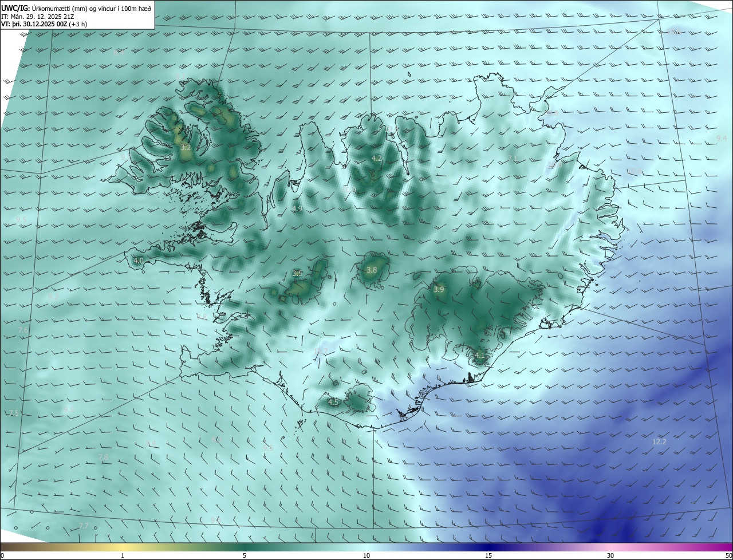Click the 5 tick on the color scale
Viewport: 733px width, 560px height.
[x=245, y=555]
